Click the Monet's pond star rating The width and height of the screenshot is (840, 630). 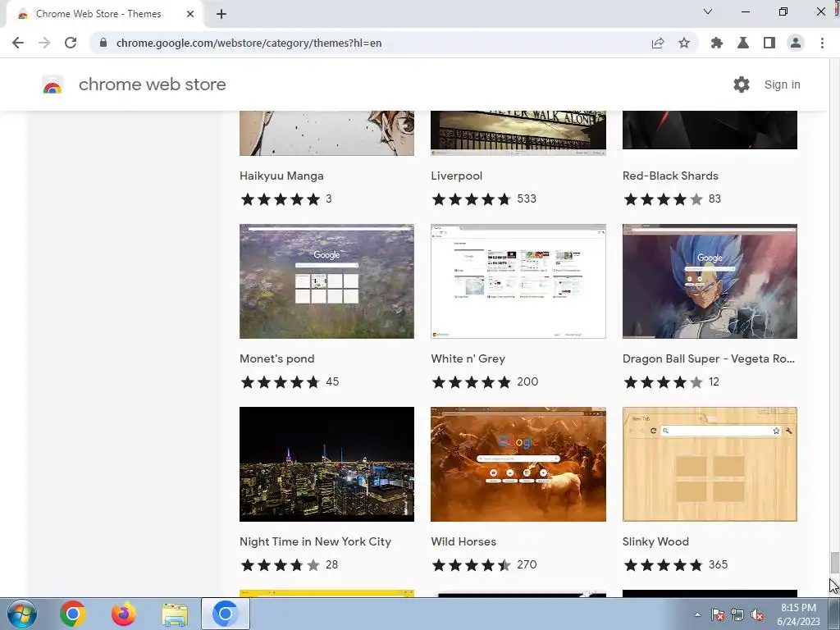281,382
